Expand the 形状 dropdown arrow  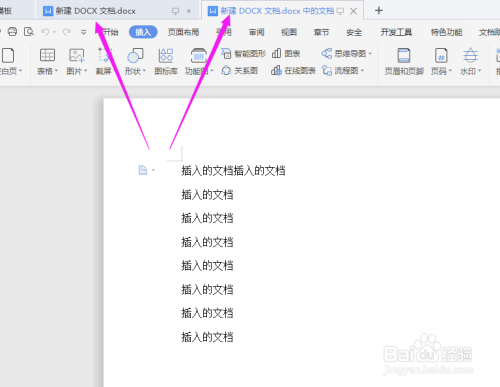(144, 71)
